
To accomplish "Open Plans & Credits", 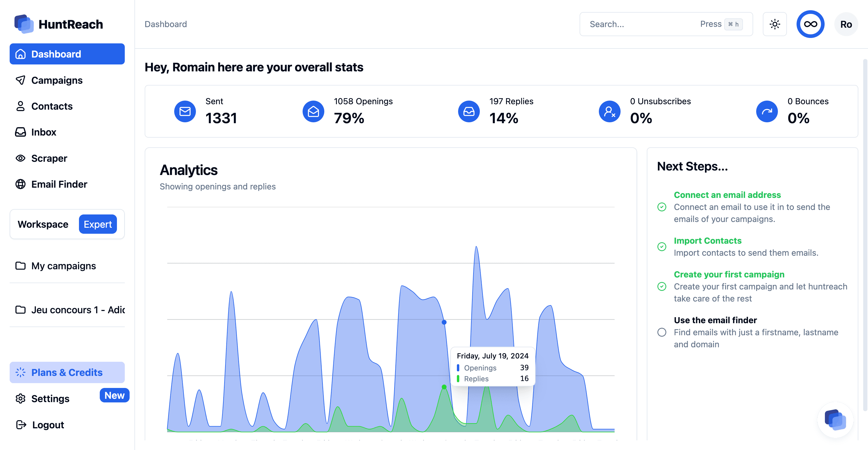I will (x=67, y=373).
